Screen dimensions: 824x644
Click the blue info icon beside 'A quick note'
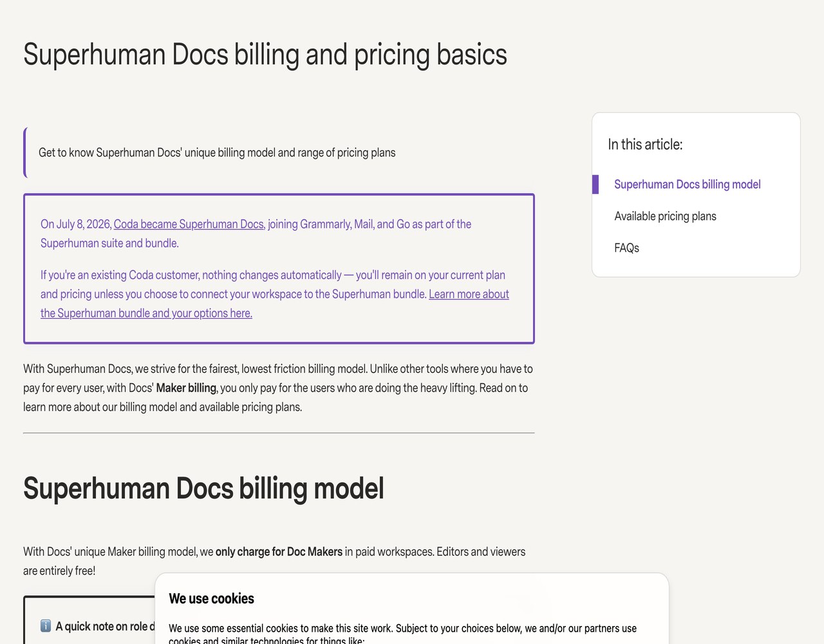click(46, 626)
